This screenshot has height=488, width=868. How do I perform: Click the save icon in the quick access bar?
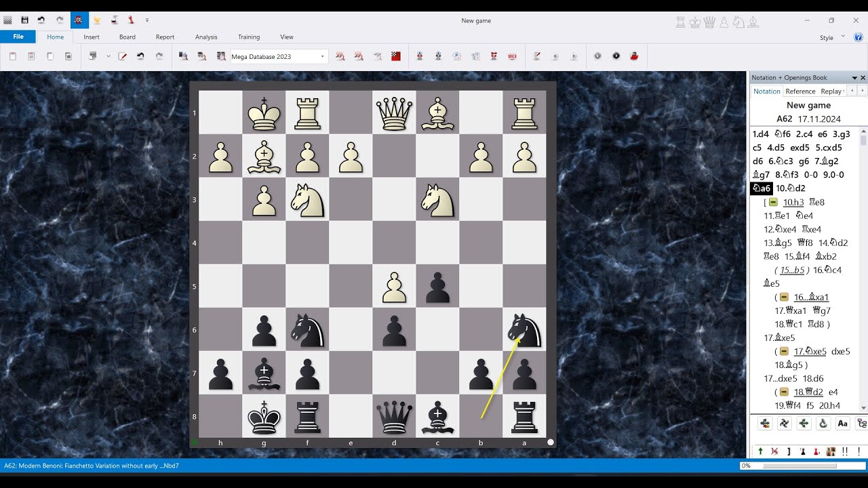(24, 20)
